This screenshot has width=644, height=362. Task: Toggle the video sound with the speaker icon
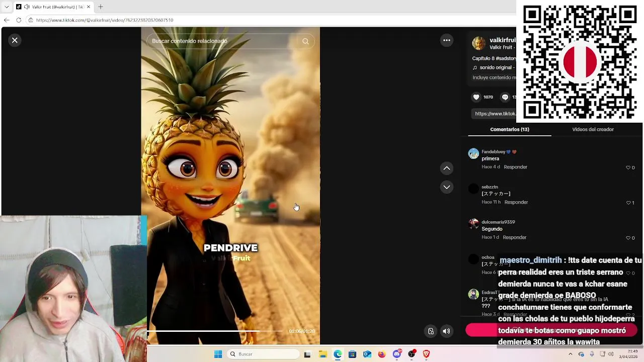(x=446, y=331)
